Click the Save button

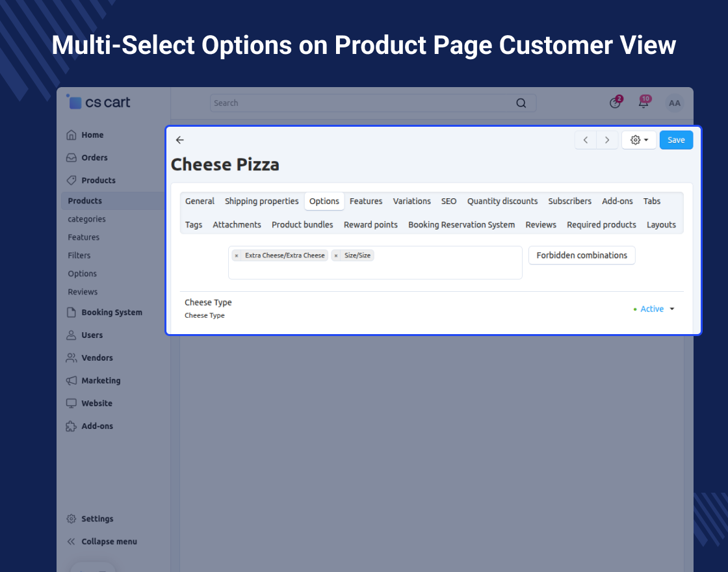point(676,140)
